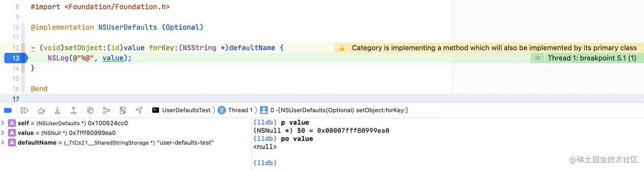
Task: Step out of the current function
Action: pyautogui.click(x=73, y=110)
